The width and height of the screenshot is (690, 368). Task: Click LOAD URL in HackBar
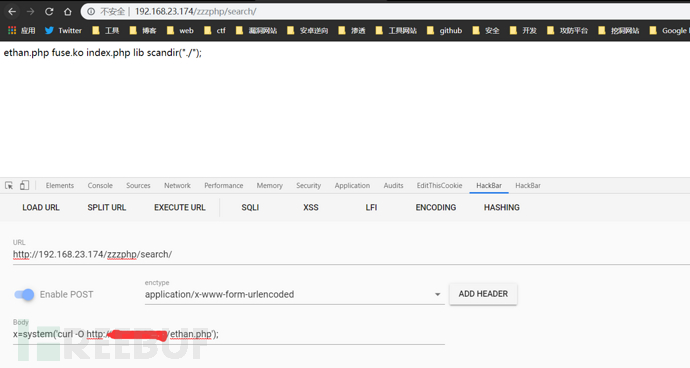click(41, 207)
